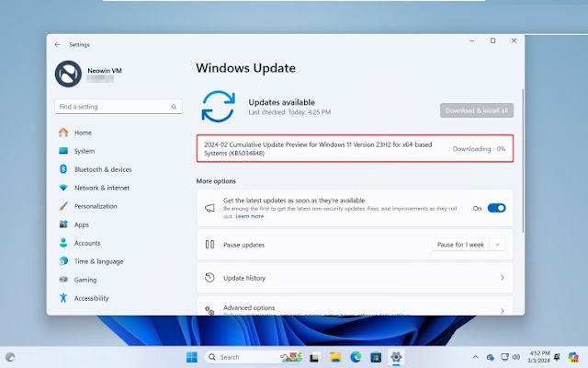Image resolution: width=588 pixels, height=368 pixels.
Task: Click the pause icon beside Pause updates
Action: tap(209, 245)
